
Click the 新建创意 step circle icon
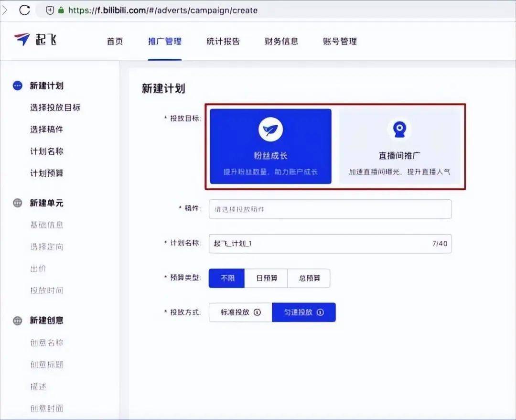18,320
